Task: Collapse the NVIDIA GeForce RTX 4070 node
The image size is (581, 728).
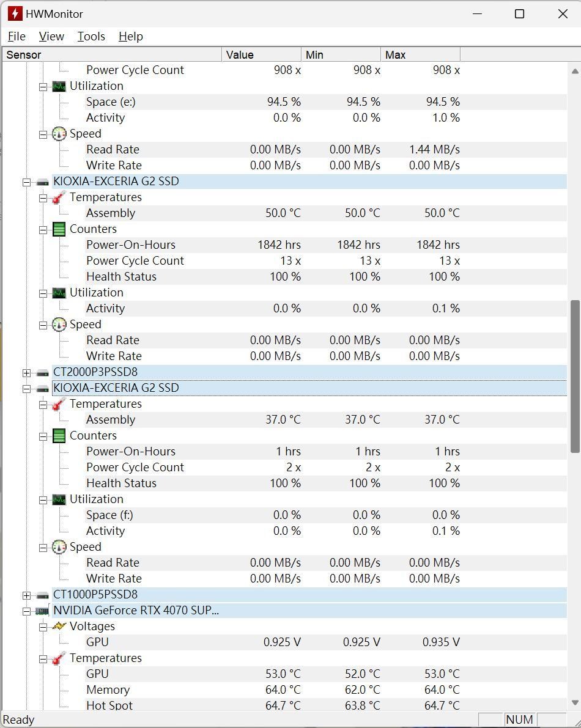Action: pyautogui.click(x=26, y=611)
